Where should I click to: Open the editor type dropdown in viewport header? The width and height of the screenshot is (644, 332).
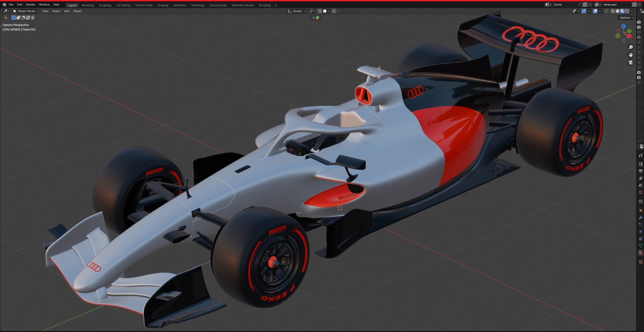click(x=6, y=11)
